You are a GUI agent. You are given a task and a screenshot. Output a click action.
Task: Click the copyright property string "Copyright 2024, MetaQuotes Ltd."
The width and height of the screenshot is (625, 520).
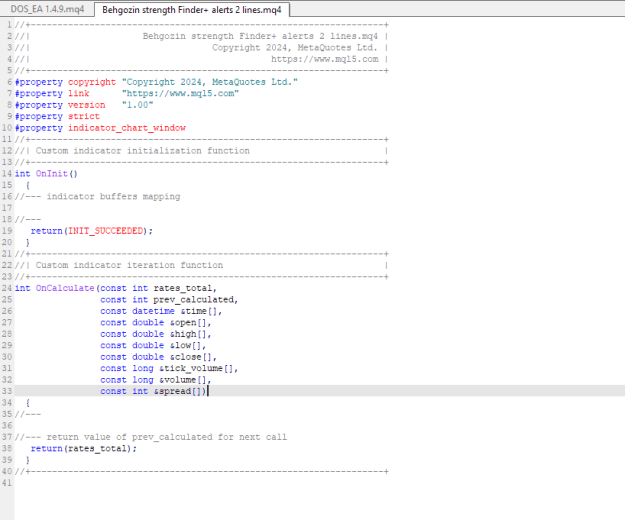210,82
